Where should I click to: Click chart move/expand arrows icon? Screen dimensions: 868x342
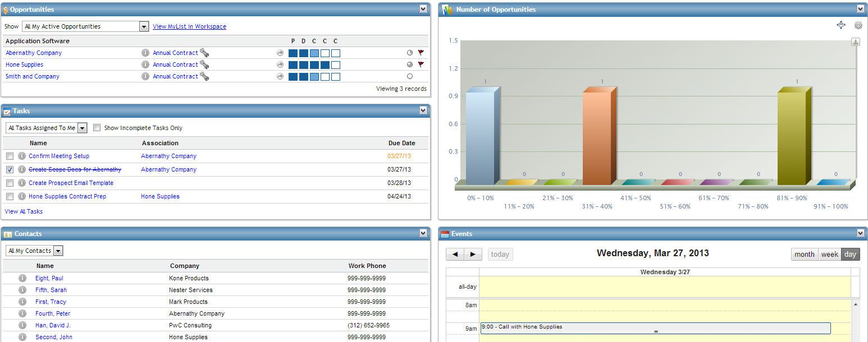[x=841, y=25]
